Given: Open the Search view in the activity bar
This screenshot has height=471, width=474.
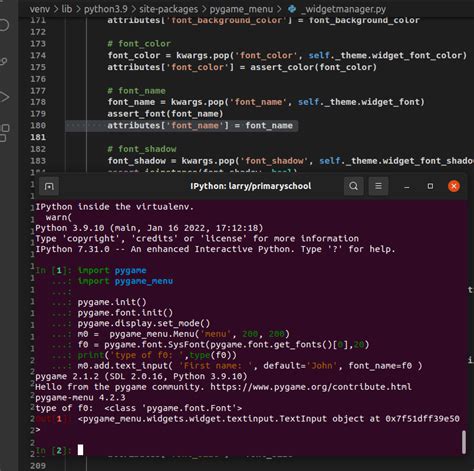Looking at the screenshot, I should 4,25.
